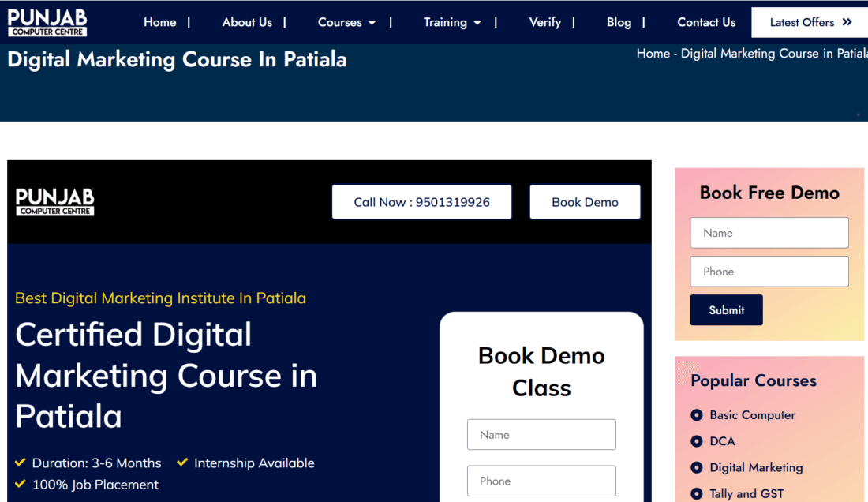
Task: Follow the Home breadcrumb link
Action: click(653, 54)
